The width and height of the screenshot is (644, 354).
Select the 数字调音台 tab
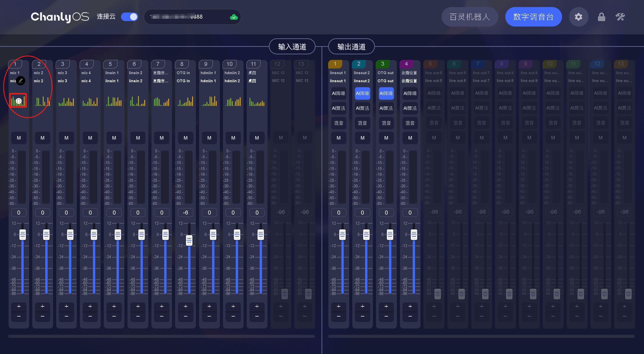533,17
